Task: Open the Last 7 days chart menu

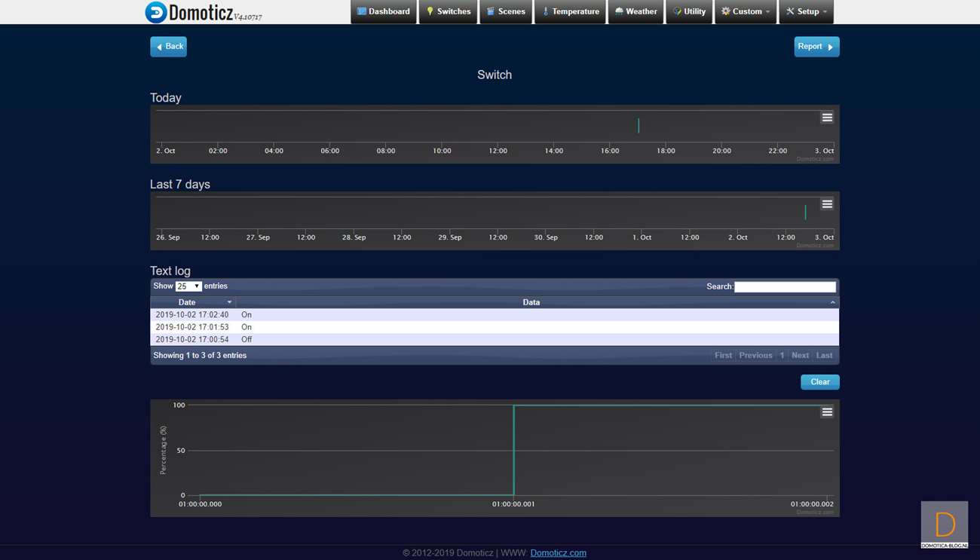Action: 827,204
